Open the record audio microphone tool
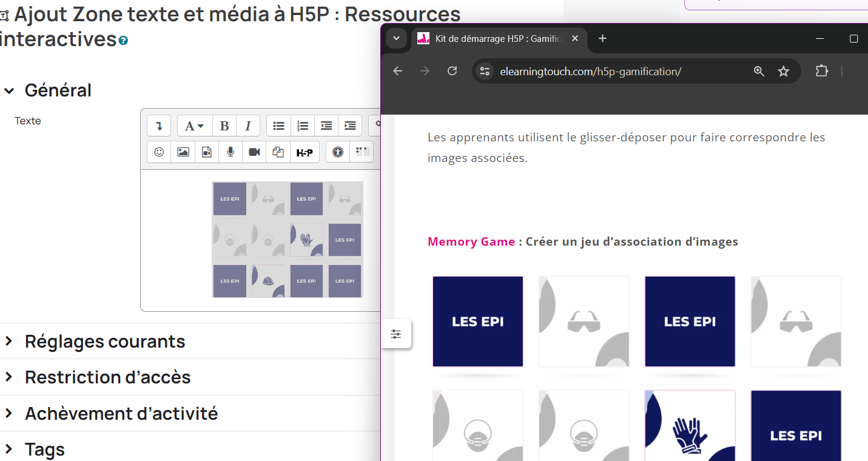This screenshot has height=461, width=868. (x=230, y=152)
